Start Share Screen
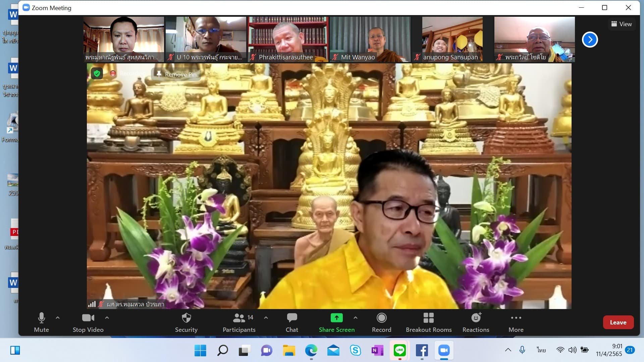 pos(336,322)
